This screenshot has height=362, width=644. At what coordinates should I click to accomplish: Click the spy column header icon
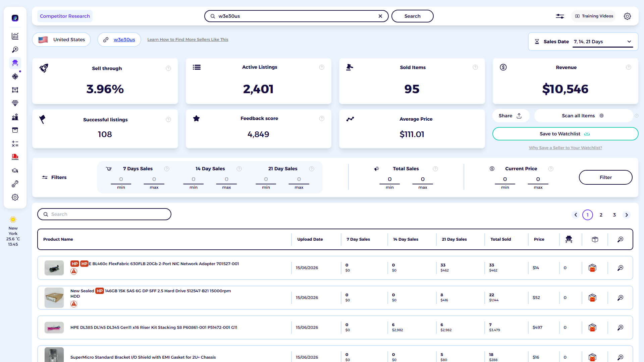(x=569, y=239)
